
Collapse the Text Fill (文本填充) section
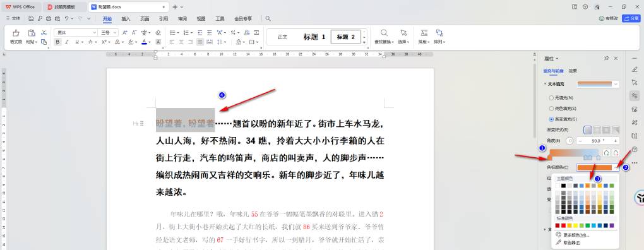point(545,84)
